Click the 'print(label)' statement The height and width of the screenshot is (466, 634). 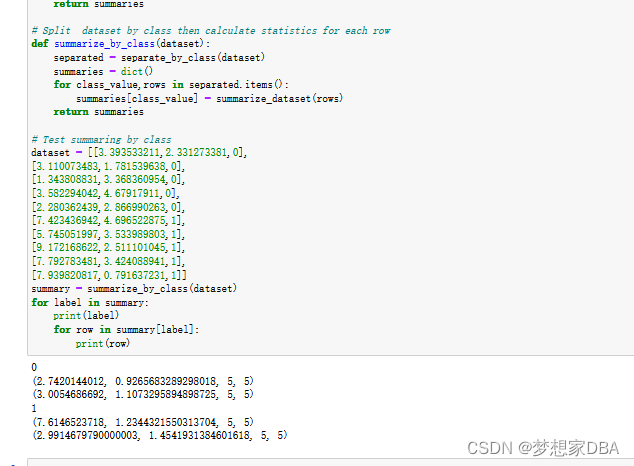point(86,316)
